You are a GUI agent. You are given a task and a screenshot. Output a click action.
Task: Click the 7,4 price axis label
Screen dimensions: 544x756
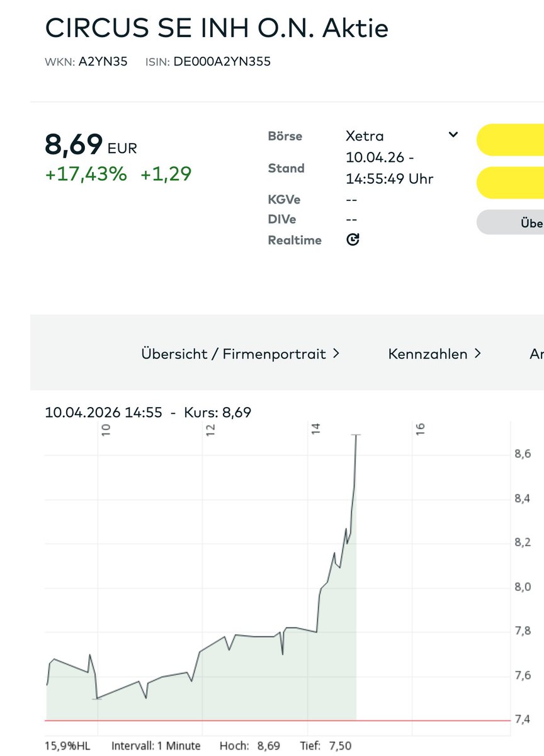point(523,719)
